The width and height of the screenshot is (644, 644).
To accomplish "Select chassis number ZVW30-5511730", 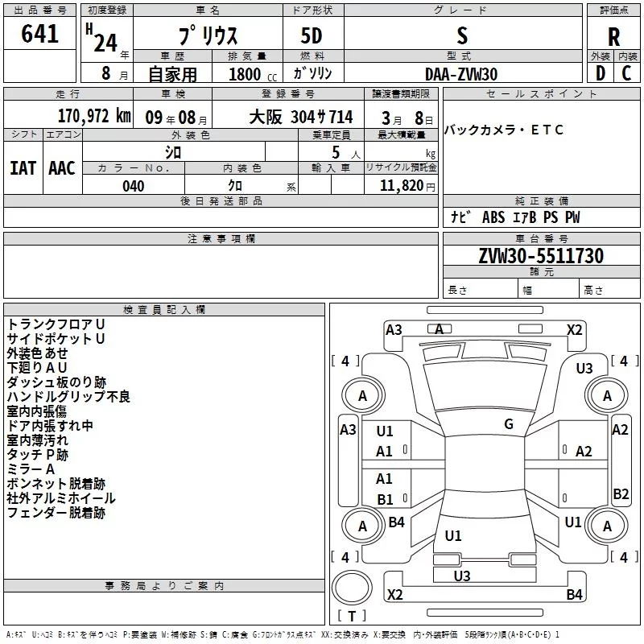I will (x=541, y=255).
